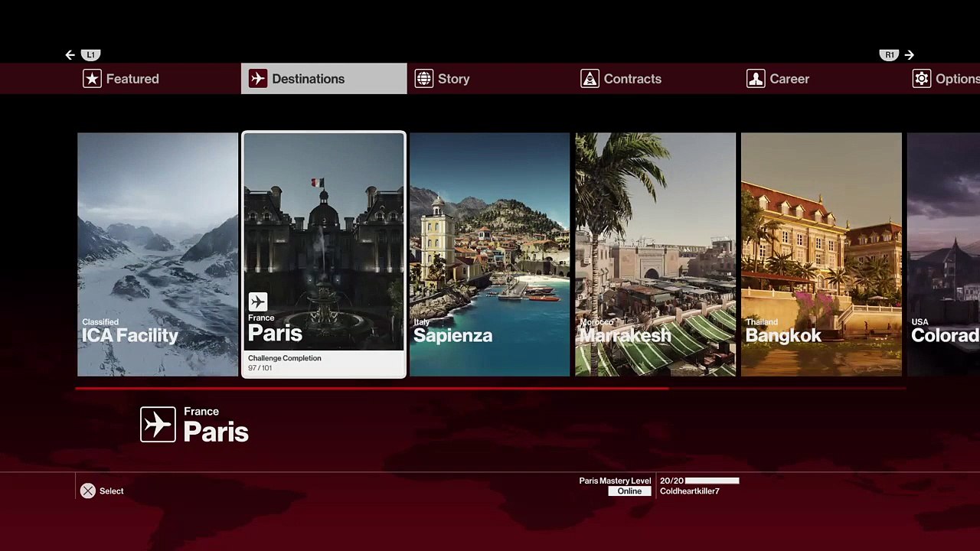Image resolution: width=980 pixels, height=551 pixels.
Task: Click the France label above Paris heading
Action: click(x=201, y=412)
